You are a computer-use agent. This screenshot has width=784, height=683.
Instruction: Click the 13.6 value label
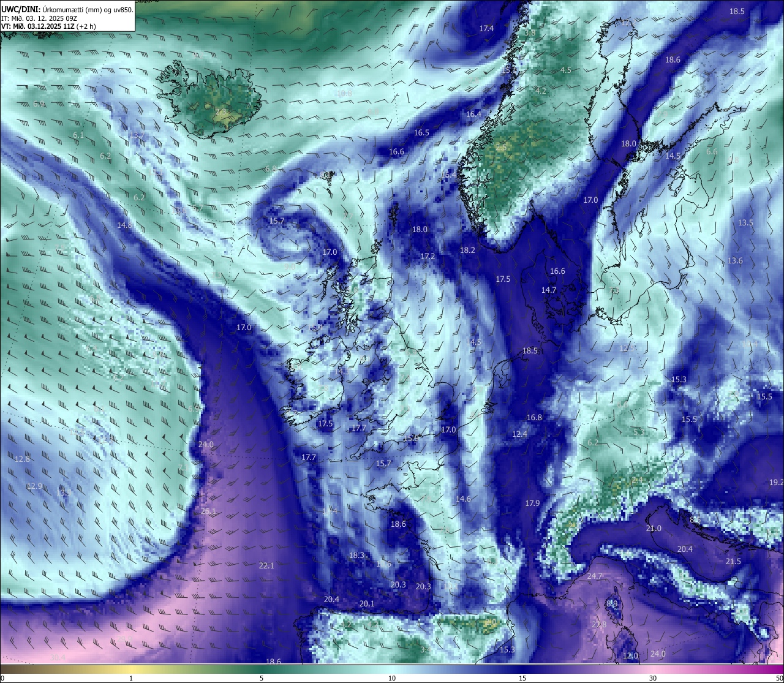pyautogui.click(x=735, y=260)
